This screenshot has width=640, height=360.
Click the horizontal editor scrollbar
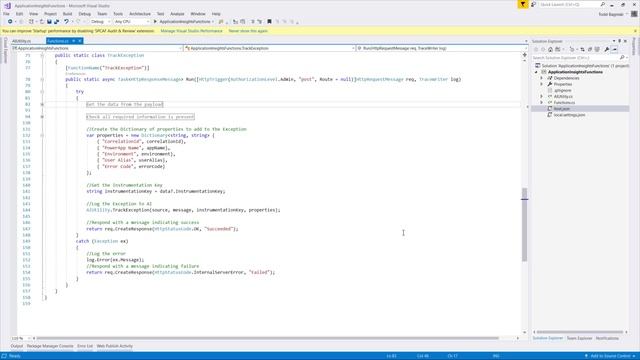267,338
